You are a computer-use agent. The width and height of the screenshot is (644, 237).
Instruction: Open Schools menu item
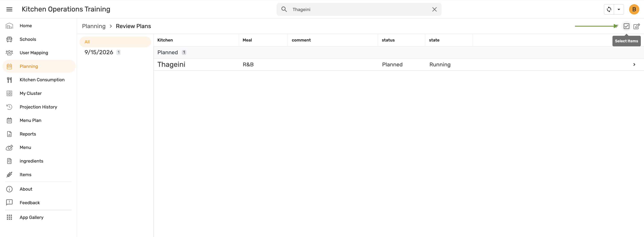pyautogui.click(x=28, y=39)
